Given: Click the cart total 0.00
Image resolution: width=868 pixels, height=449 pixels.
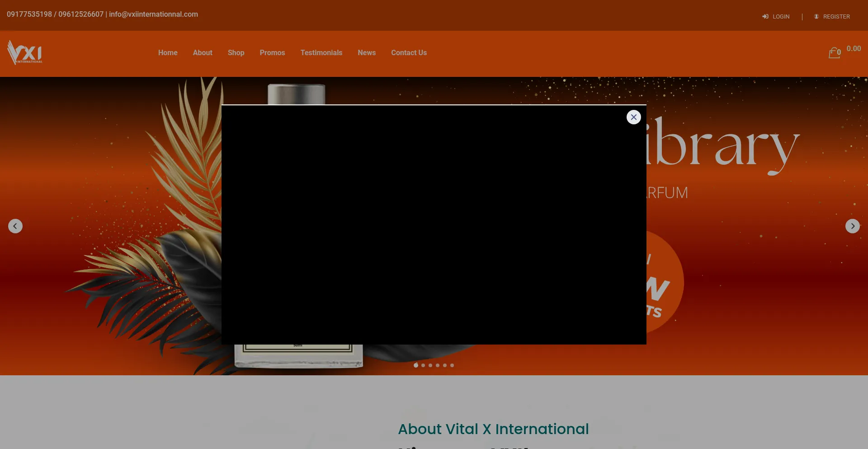Looking at the screenshot, I should [x=854, y=49].
